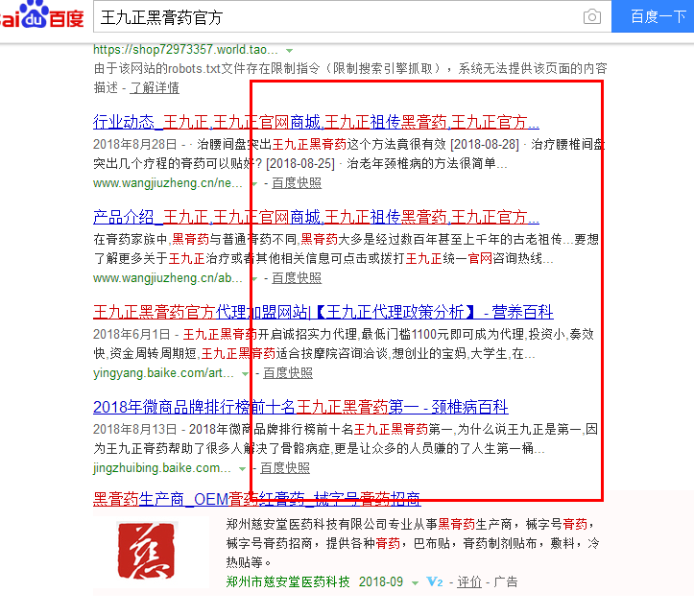Click date text 2018年8月13日
694x616 pixels.
135,429
